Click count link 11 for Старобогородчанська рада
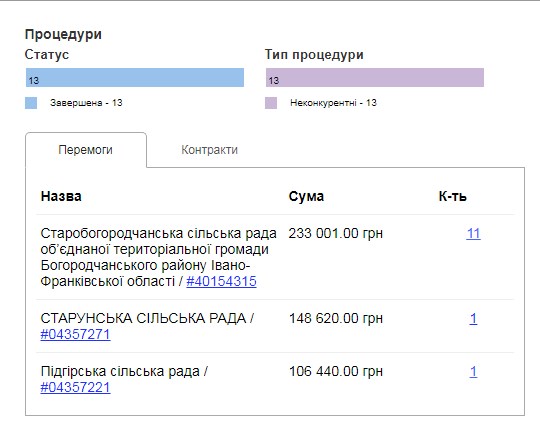 (473, 234)
